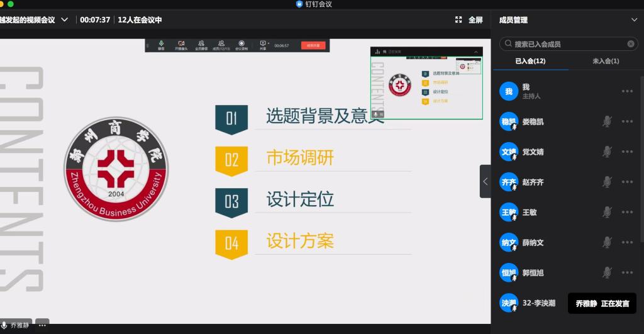Expand the meeting title dropdown arrow
The height and width of the screenshot is (334, 644).
tap(65, 19)
